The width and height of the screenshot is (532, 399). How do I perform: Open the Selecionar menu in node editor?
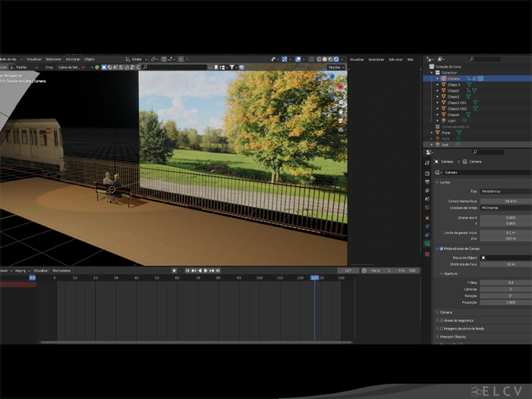[376, 59]
